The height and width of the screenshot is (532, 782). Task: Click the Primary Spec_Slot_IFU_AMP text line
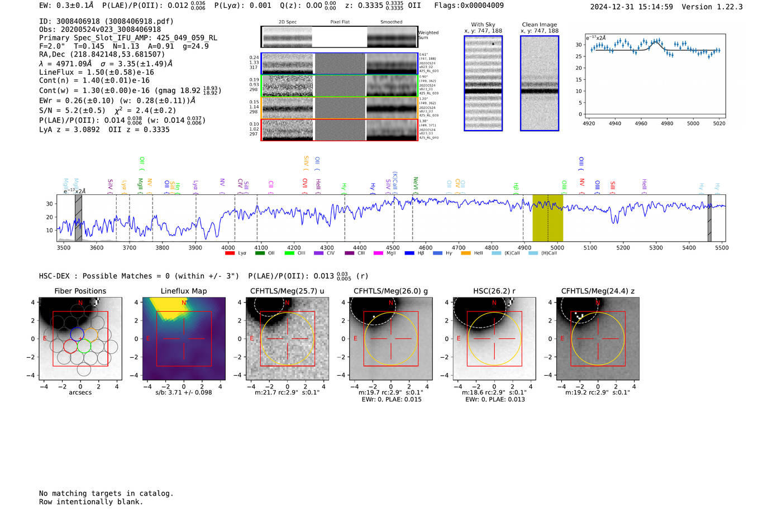[128, 38]
